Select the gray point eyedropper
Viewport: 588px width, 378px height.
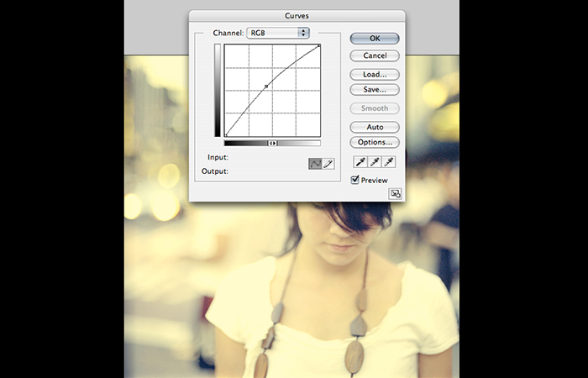(x=375, y=162)
